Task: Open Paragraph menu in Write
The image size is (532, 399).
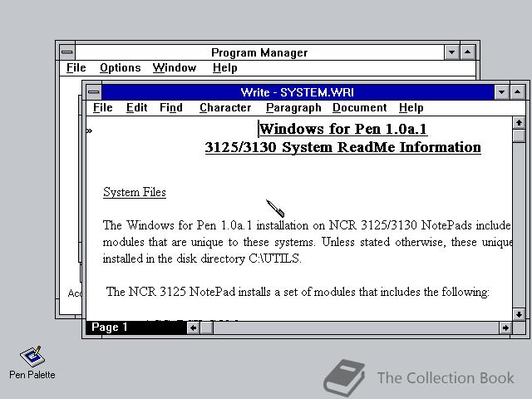Action: click(x=293, y=108)
